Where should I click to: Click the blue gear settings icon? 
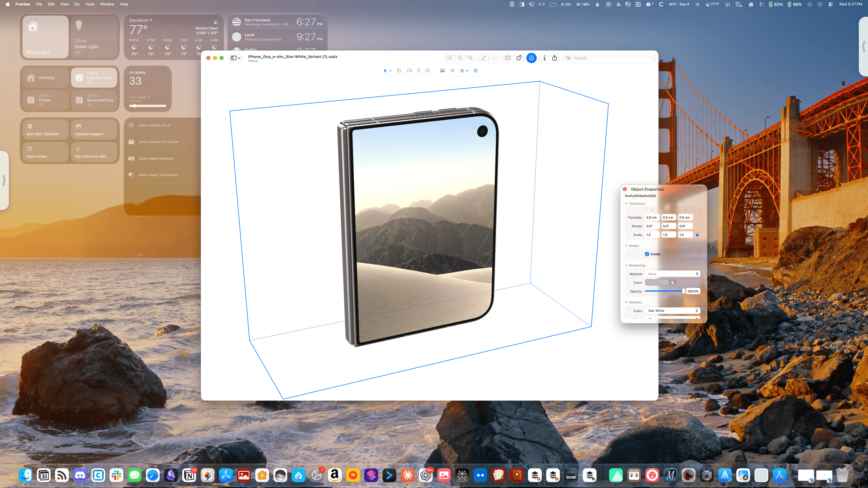pyautogui.click(x=475, y=70)
